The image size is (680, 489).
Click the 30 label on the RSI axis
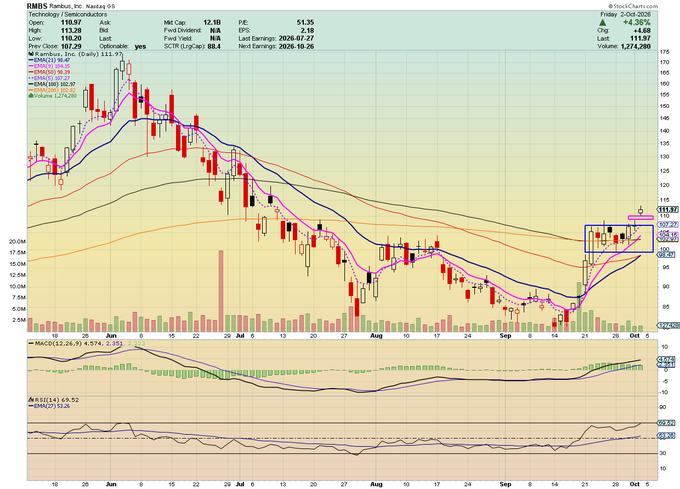[x=663, y=453]
